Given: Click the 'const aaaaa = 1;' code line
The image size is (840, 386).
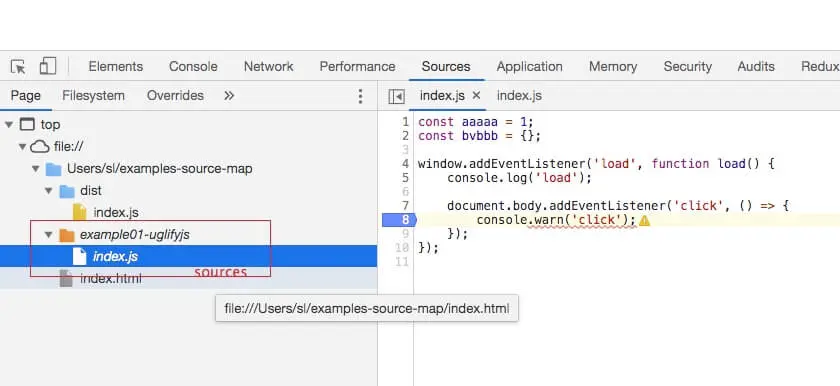Looking at the screenshot, I should point(476,122).
